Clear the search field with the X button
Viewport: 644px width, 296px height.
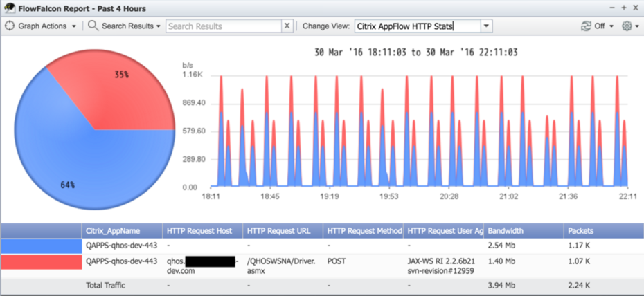tap(287, 26)
